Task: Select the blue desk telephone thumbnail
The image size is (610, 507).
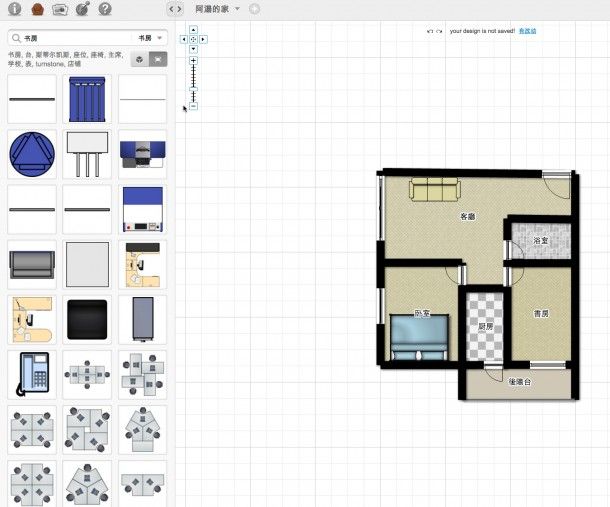Action: coord(33,374)
